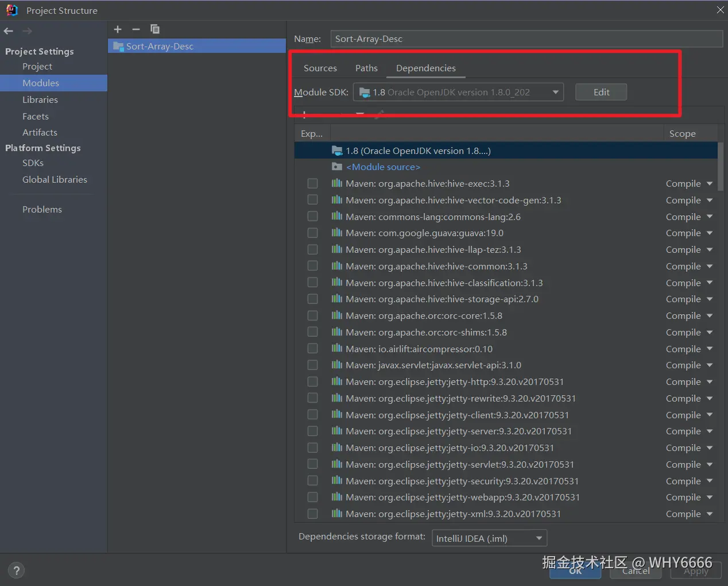Open Project settings in sidebar

(37, 67)
